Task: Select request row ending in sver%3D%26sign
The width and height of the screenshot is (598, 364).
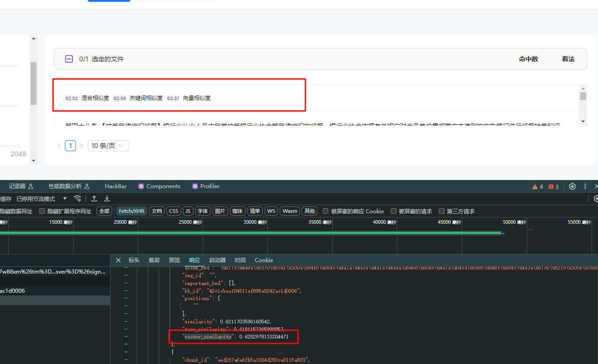Action: coord(55,272)
